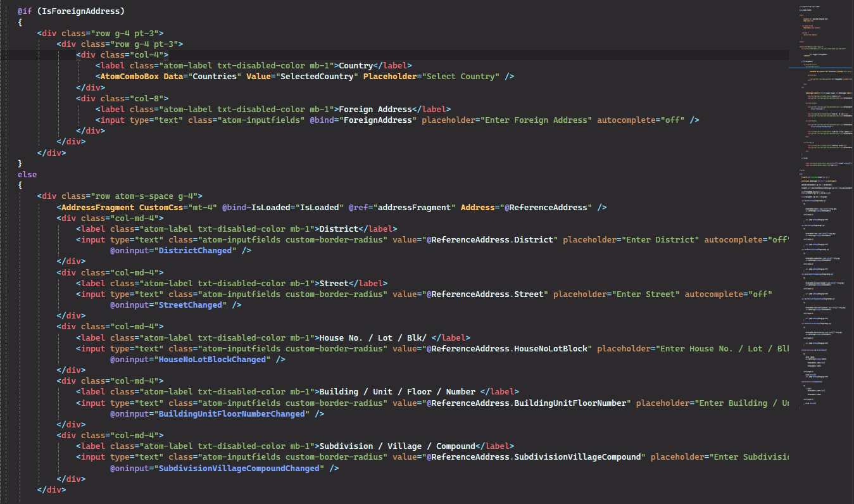Click the Country label text
The height and width of the screenshot is (504, 854).
click(356, 65)
